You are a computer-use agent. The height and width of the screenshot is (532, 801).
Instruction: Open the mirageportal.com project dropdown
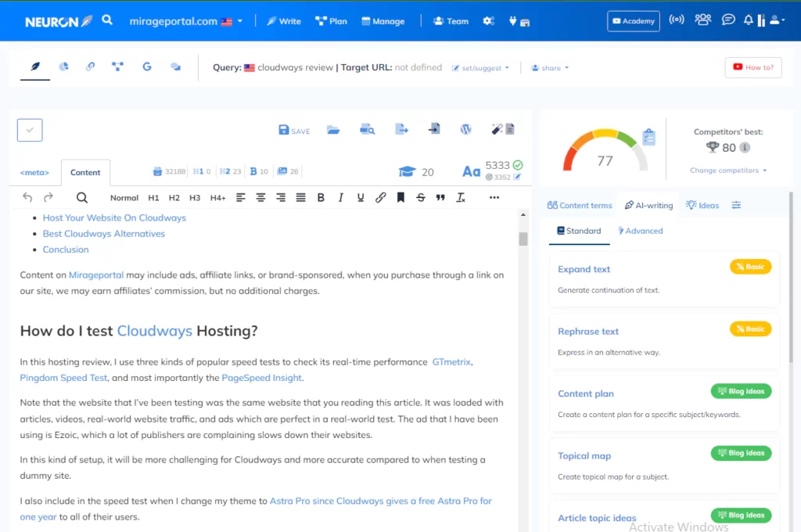click(x=186, y=21)
